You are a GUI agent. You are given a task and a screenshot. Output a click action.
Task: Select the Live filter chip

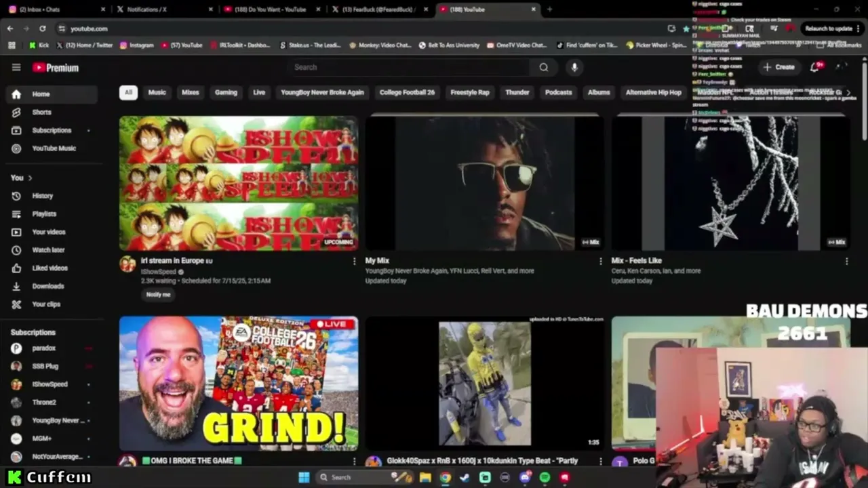pos(259,92)
